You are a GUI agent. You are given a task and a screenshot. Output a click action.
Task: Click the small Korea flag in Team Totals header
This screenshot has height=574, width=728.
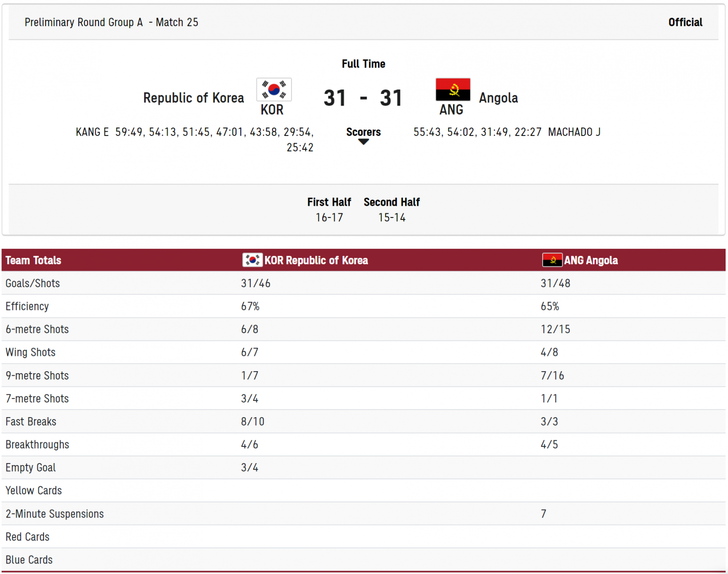point(252,260)
